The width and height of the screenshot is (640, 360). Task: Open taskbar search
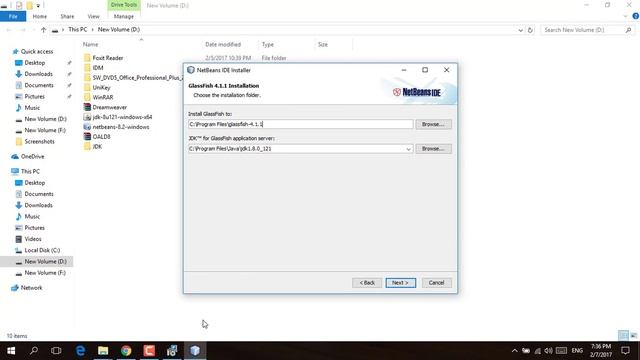[34, 351]
